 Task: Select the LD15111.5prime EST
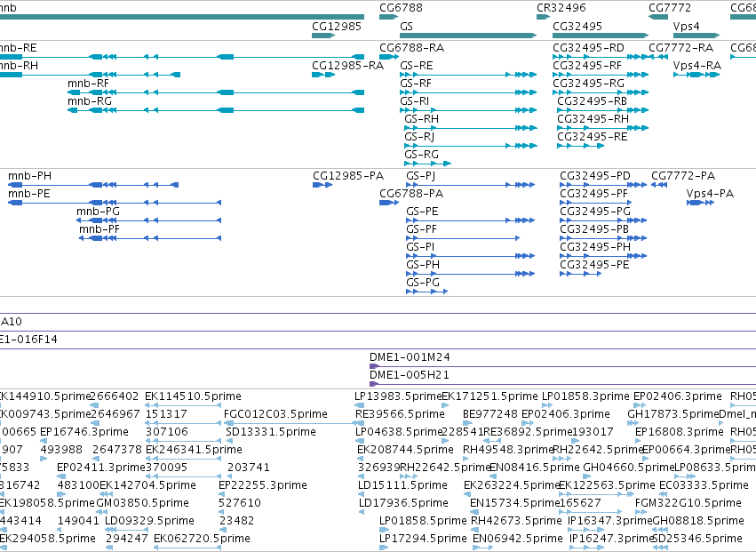(362, 494)
